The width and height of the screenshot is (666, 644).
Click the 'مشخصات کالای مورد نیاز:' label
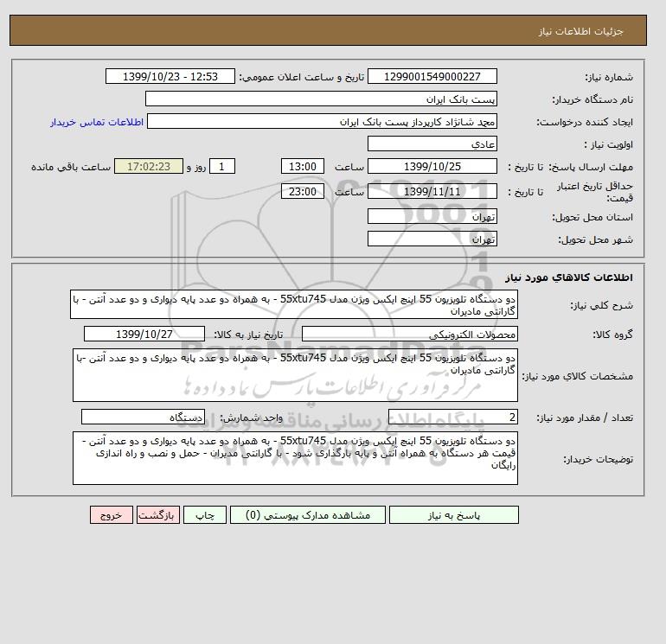tap(577, 376)
